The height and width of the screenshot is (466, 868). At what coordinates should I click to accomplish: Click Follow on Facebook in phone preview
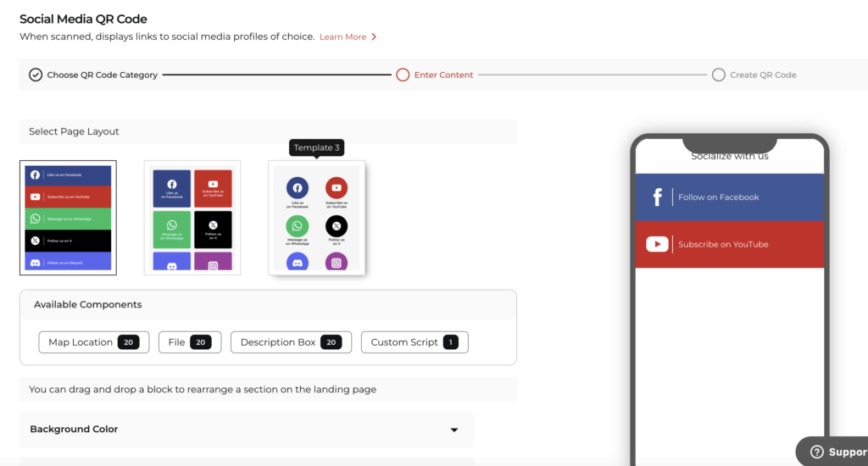(730, 197)
